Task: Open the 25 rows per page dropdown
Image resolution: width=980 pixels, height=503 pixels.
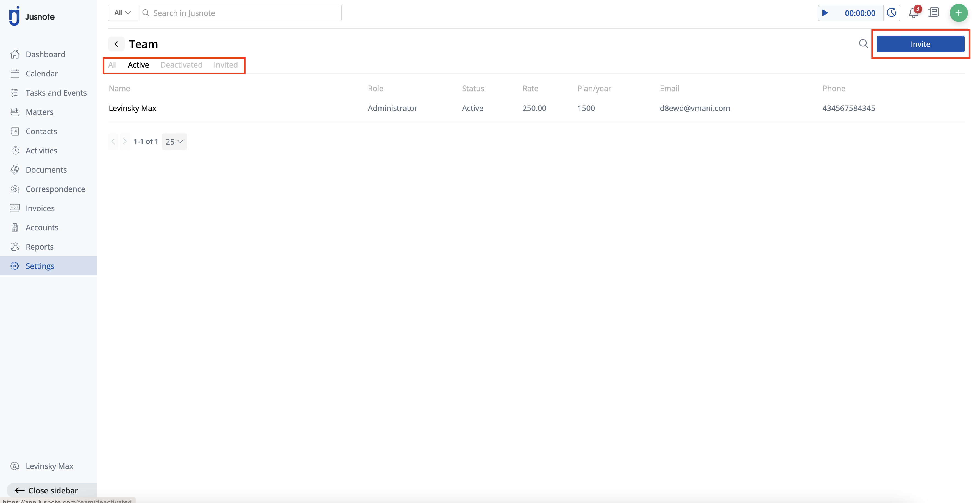Action: pos(174,141)
